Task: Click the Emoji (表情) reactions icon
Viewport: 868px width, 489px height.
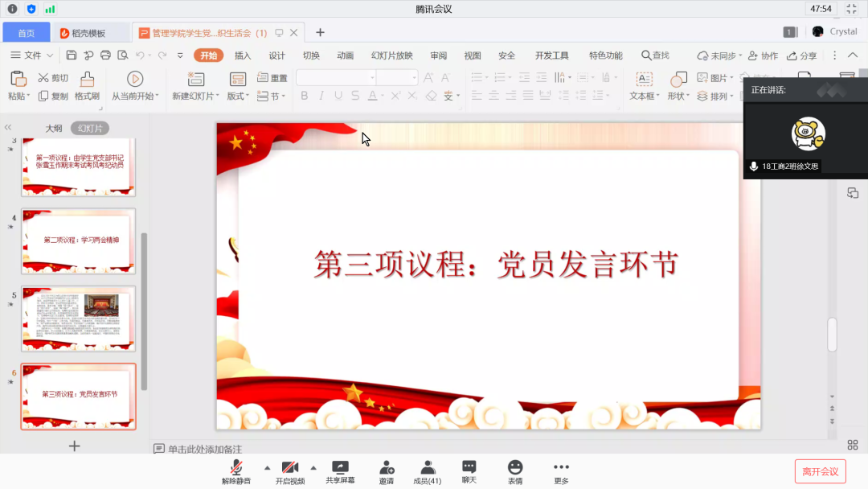Action: click(x=515, y=467)
